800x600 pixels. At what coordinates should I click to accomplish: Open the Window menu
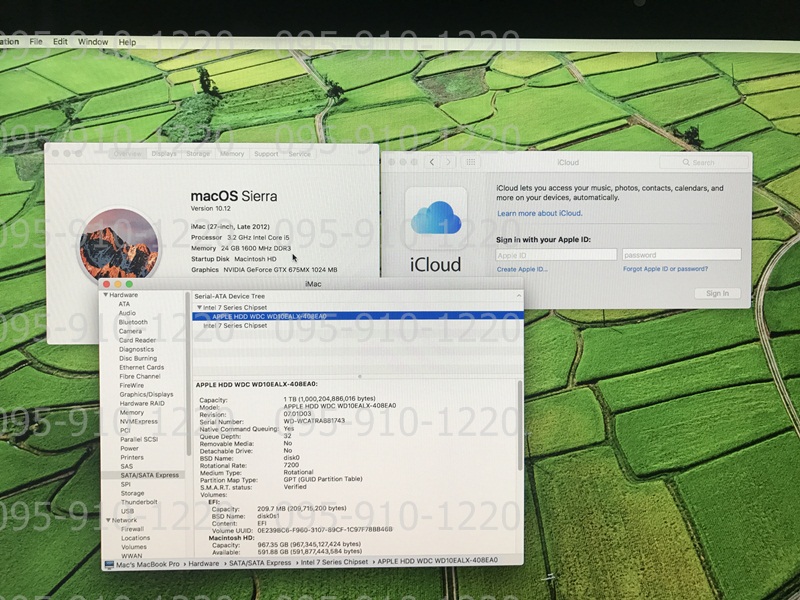click(x=93, y=42)
